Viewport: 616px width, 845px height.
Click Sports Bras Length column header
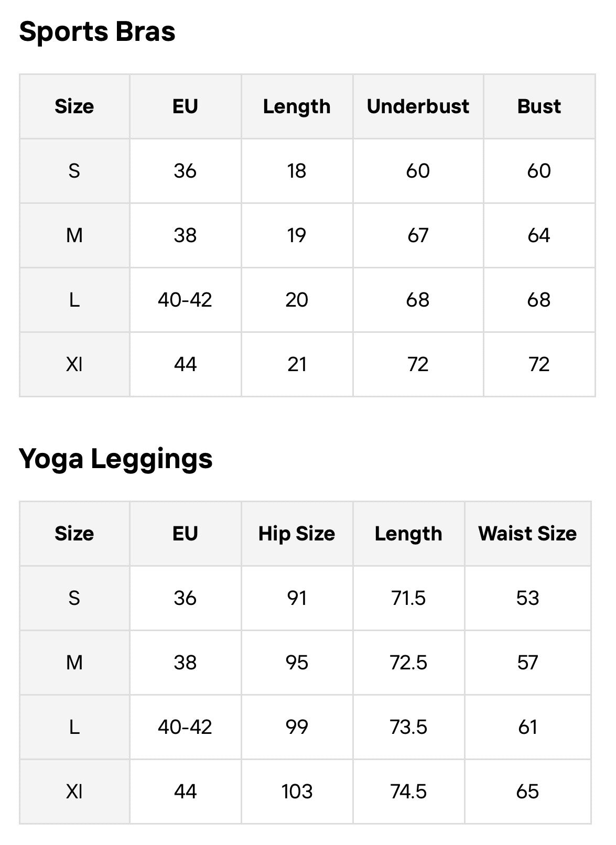coord(297,106)
